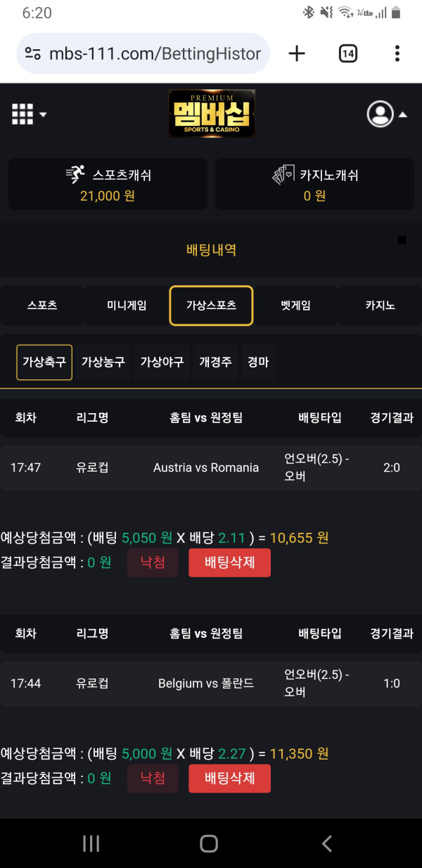
Task: Expand the dropdown arrow beside the grid menu
Action: tap(42, 113)
